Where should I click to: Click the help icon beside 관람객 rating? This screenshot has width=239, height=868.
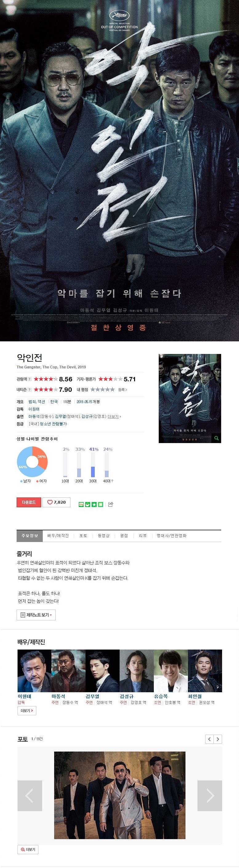click(x=29, y=379)
